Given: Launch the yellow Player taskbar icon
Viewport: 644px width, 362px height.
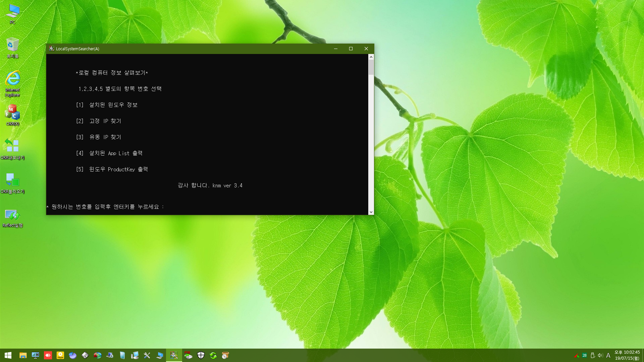Looking at the screenshot, I should [x=60, y=355].
